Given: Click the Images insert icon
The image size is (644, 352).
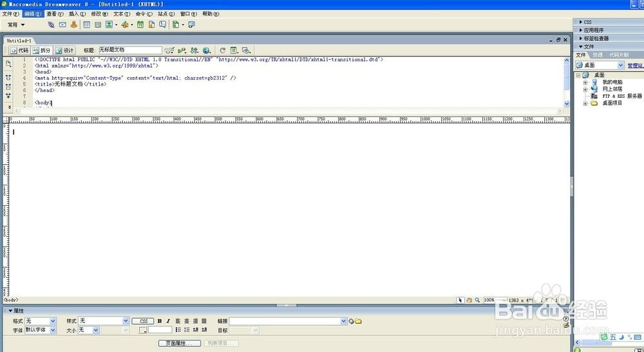Looking at the screenshot, I should coord(109,24).
